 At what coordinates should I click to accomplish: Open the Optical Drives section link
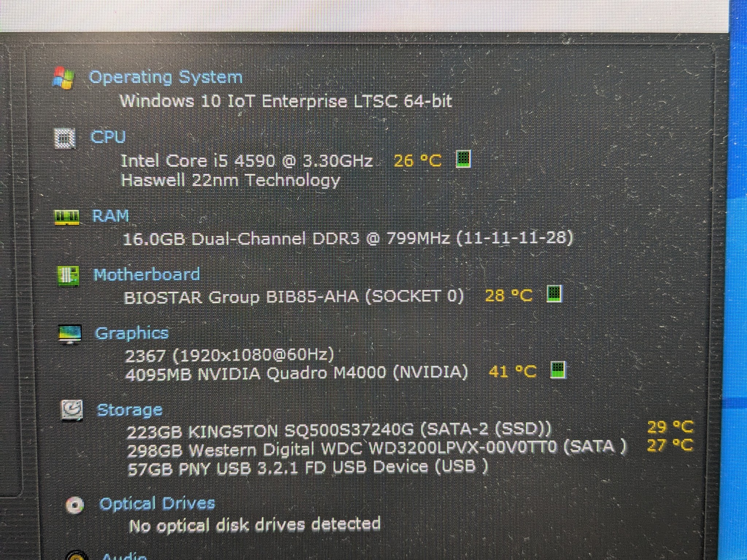click(x=157, y=504)
